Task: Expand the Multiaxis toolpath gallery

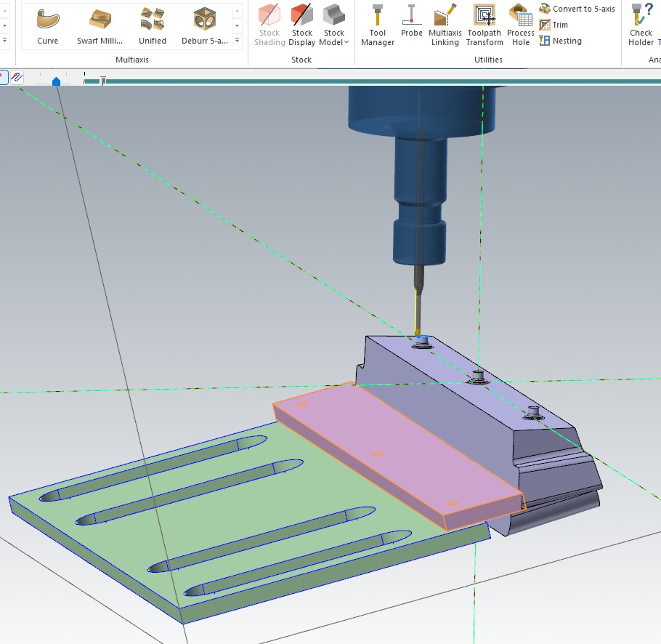Action: [x=237, y=41]
